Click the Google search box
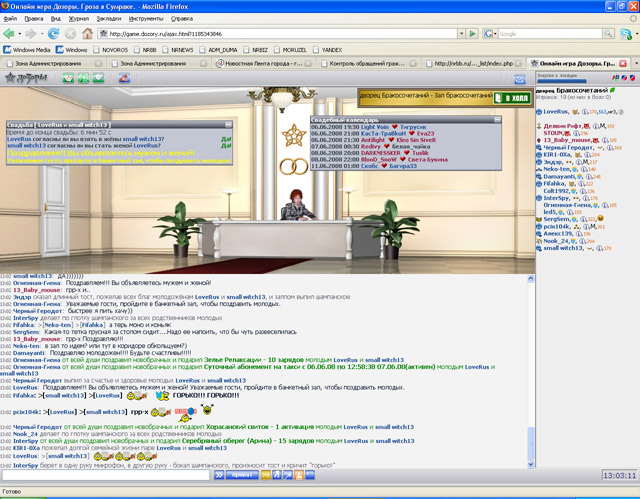640x499 pixels. (550, 34)
